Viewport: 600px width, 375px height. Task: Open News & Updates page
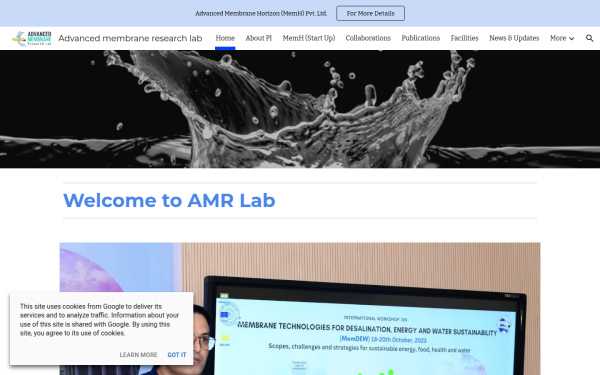pos(514,38)
